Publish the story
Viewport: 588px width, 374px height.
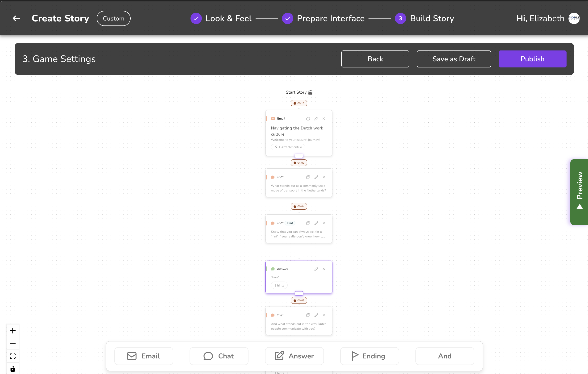pos(532,59)
